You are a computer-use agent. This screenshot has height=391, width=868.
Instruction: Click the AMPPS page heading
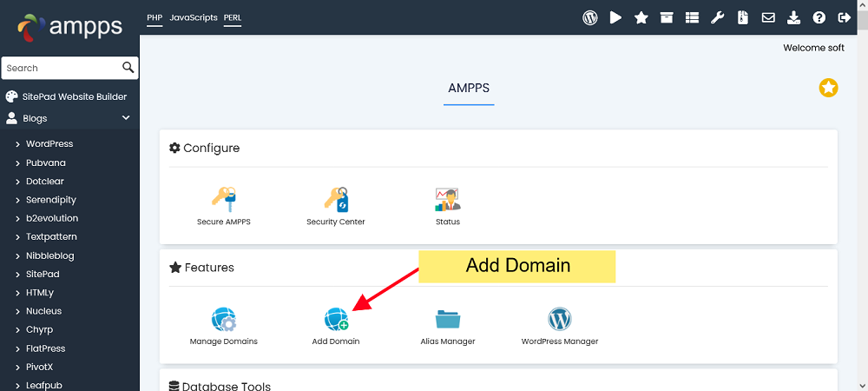pyautogui.click(x=469, y=88)
